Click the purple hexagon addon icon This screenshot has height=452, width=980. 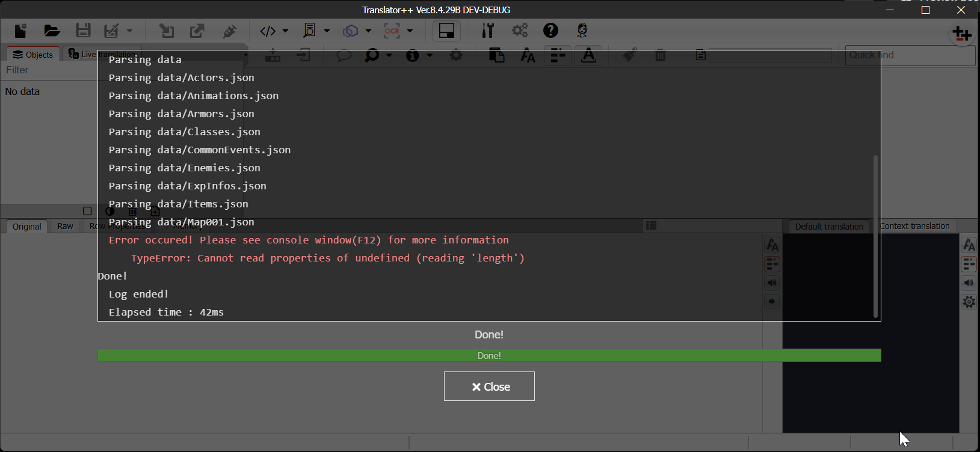pos(350,31)
